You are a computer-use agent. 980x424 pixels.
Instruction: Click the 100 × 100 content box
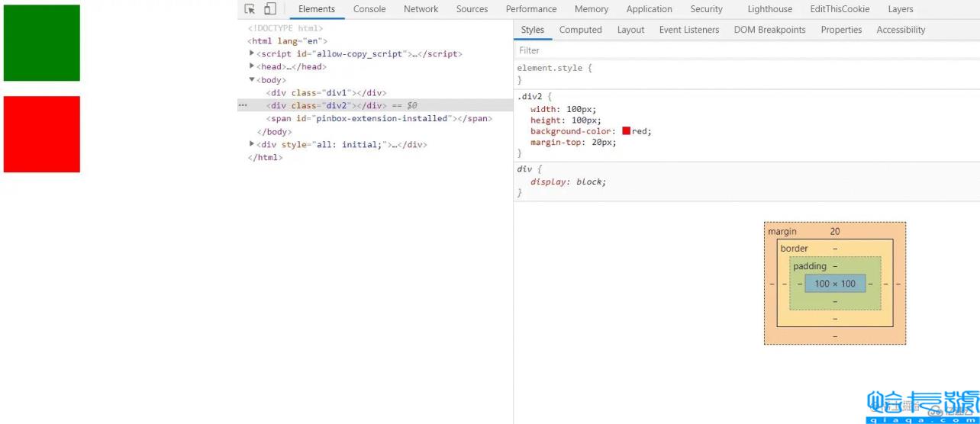coord(835,284)
